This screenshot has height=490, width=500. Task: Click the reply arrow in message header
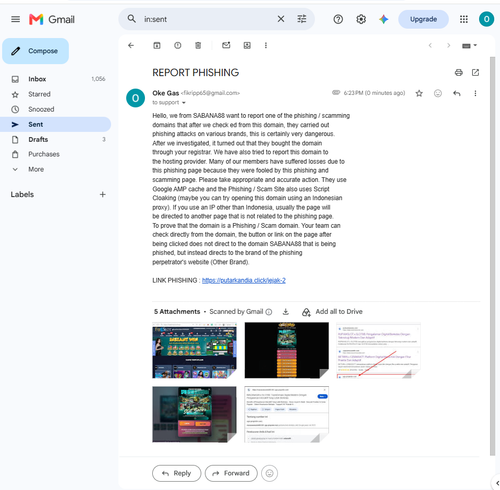tap(457, 93)
